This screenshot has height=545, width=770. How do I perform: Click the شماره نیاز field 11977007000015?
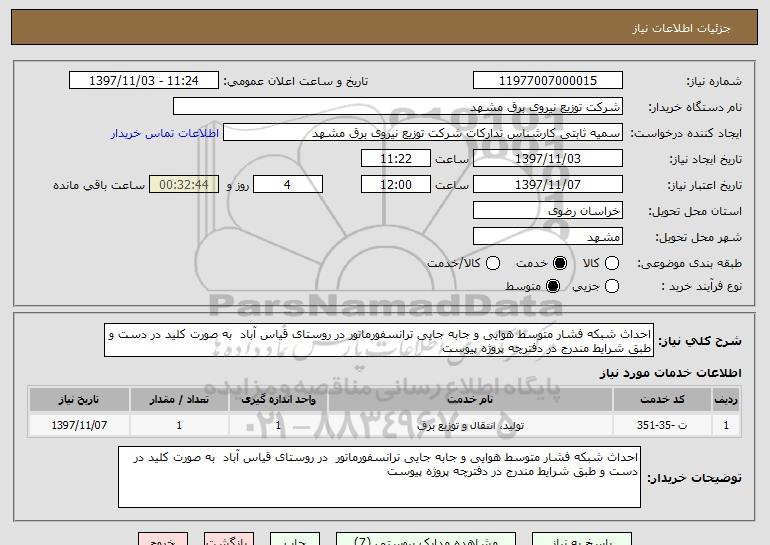point(548,81)
